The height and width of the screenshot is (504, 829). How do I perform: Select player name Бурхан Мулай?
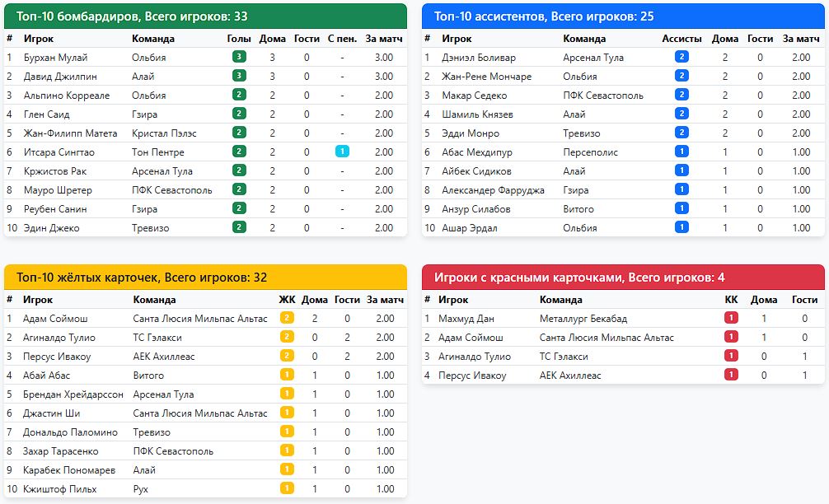click(55, 58)
